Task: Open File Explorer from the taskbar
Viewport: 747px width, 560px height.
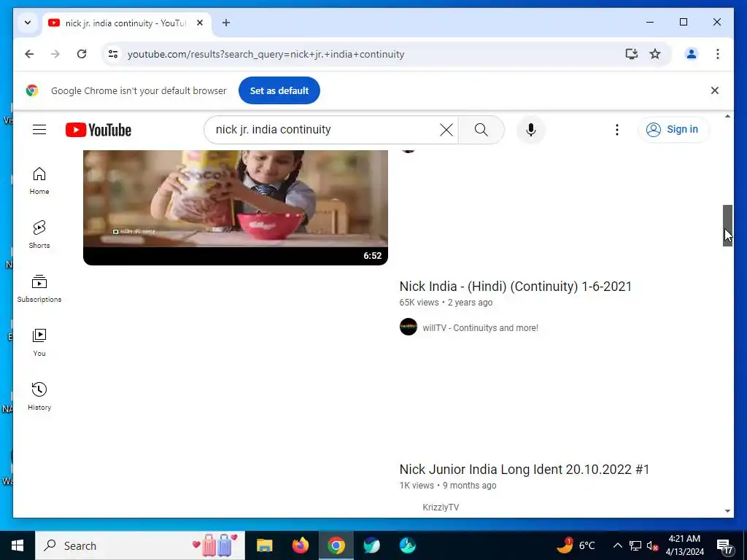Action: [264, 545]
